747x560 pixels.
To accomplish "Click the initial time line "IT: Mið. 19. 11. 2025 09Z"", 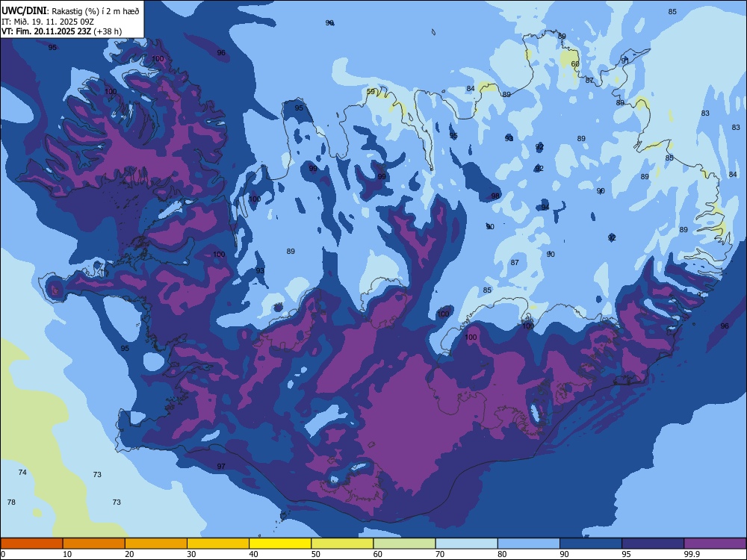I will point(48,22).
